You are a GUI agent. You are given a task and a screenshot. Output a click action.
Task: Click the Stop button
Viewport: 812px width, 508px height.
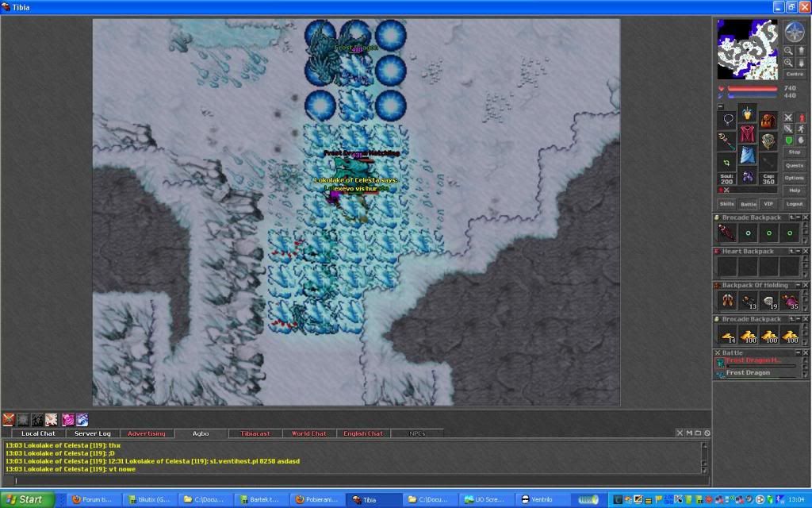[x=795, y=152]
